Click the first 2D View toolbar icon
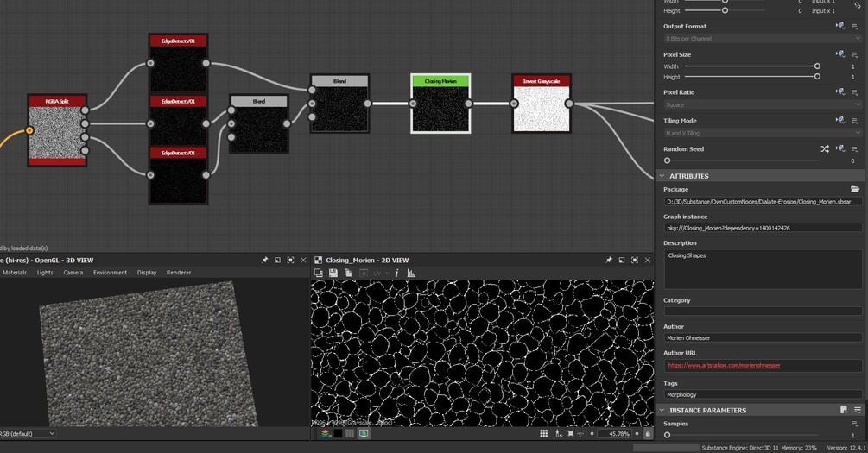Image resolution: width=868 pixels, height=453 pixels. (x=319, y=273)
